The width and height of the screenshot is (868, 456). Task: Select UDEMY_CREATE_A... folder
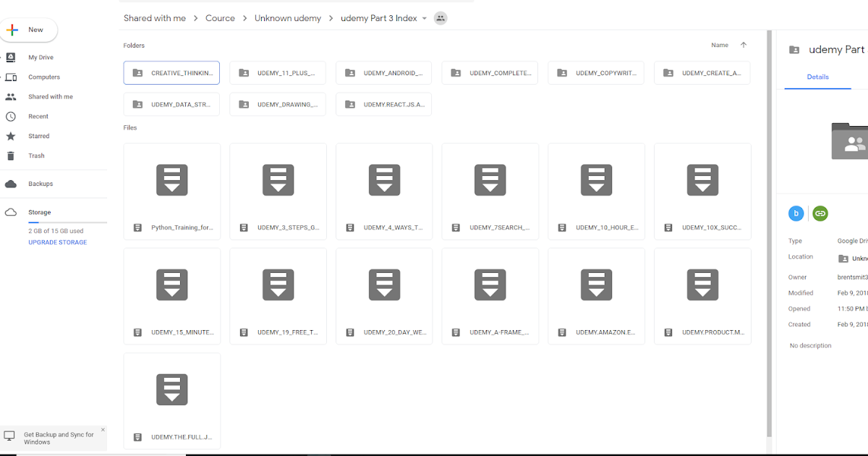[702, 73]
